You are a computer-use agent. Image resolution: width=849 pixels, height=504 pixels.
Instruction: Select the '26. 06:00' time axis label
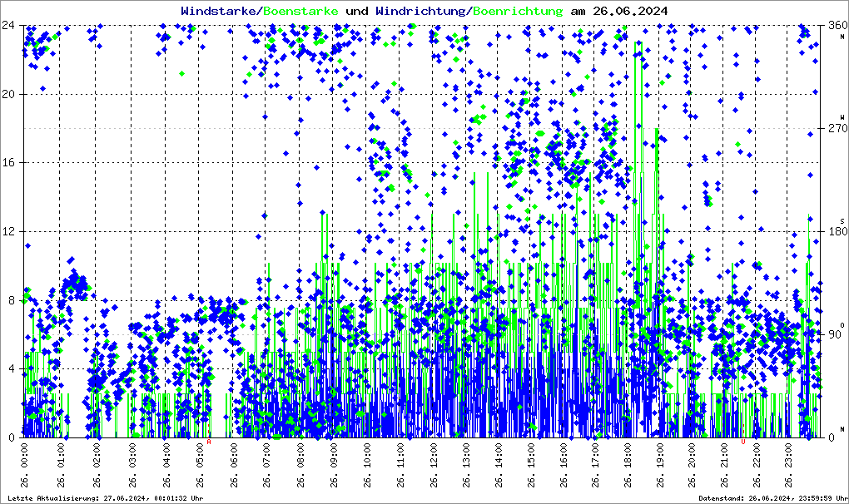234,465
